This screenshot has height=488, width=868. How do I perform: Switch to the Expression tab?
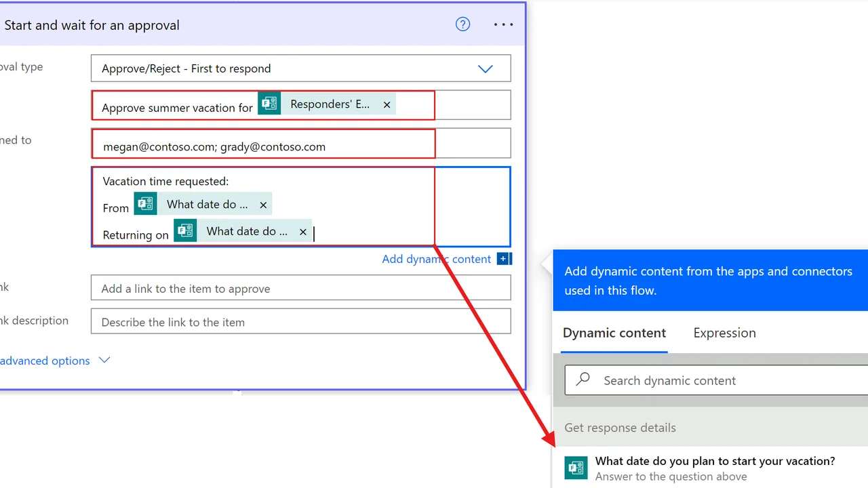point(724,333)
